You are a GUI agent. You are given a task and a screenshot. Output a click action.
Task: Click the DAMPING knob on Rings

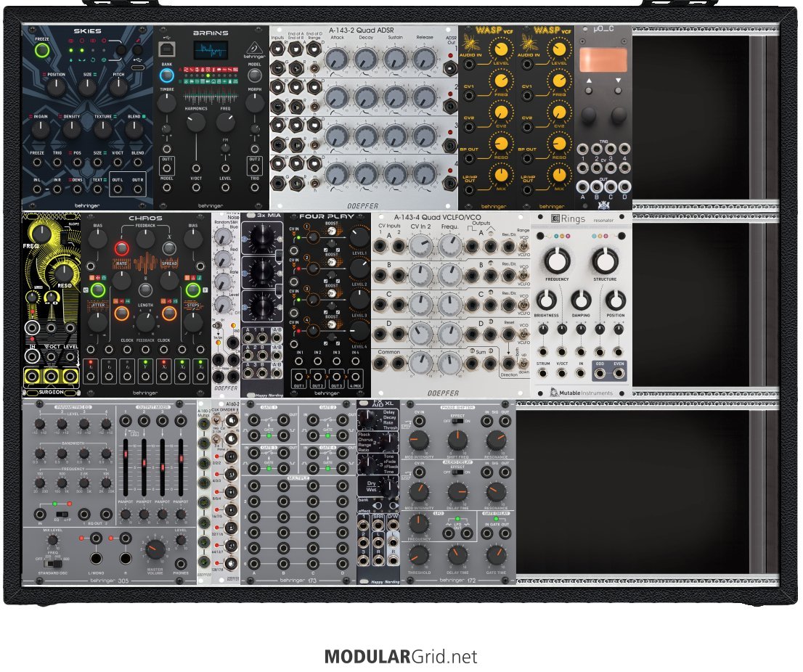tap(581, 300)
